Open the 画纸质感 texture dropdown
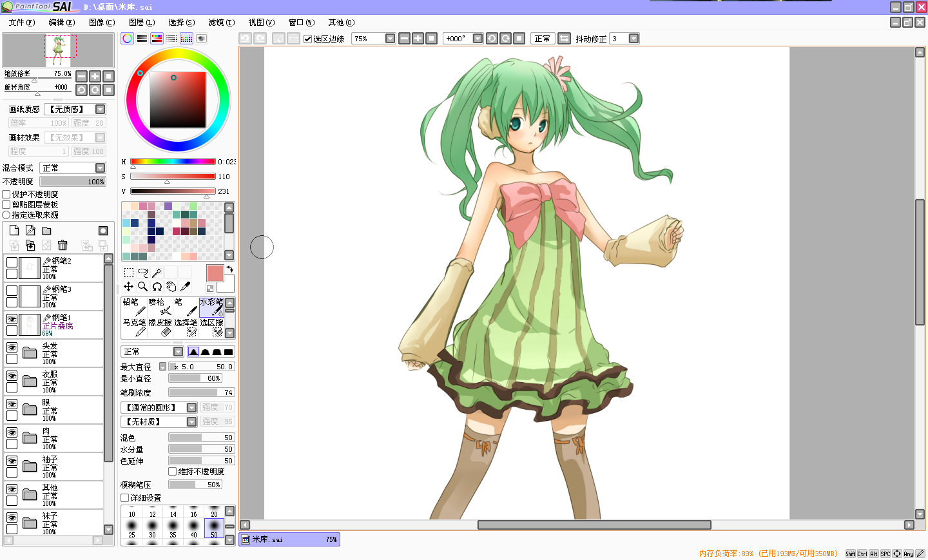Image resolution: width=928 pixels, height=560 pixels. [75, 109]
